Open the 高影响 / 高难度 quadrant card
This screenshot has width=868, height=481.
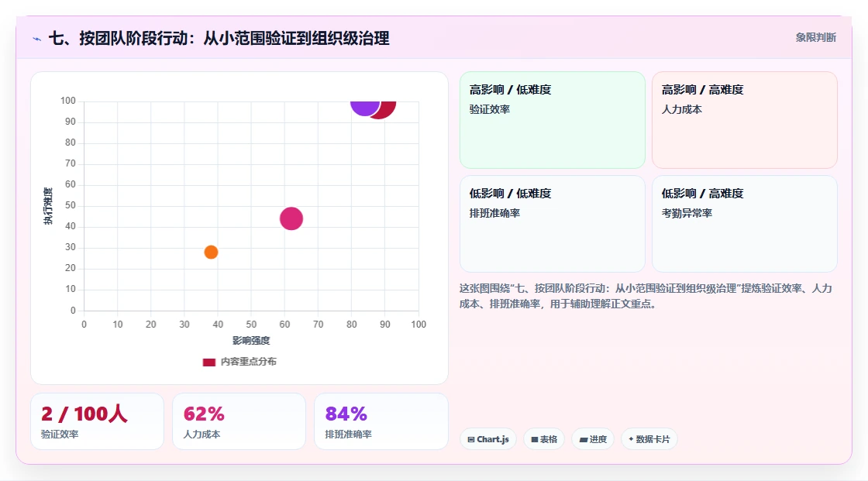[x=745, y=120]
